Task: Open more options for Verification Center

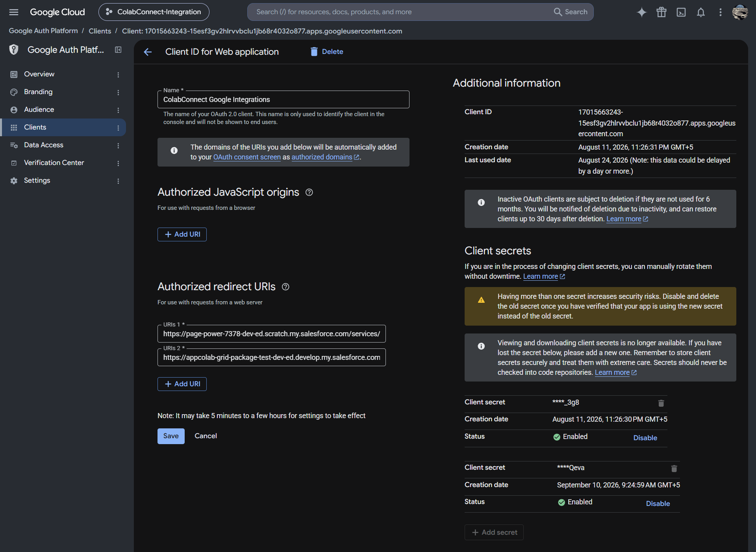Action: [118, 163]
